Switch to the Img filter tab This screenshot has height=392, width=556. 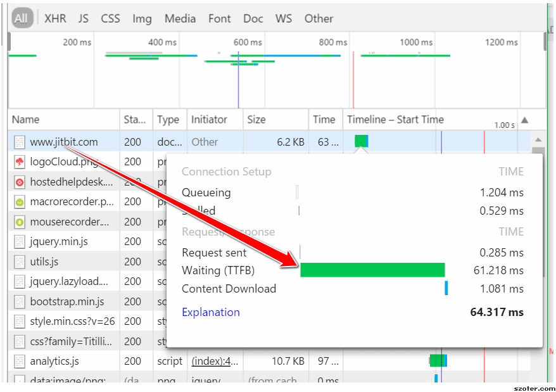coord(142,18)
